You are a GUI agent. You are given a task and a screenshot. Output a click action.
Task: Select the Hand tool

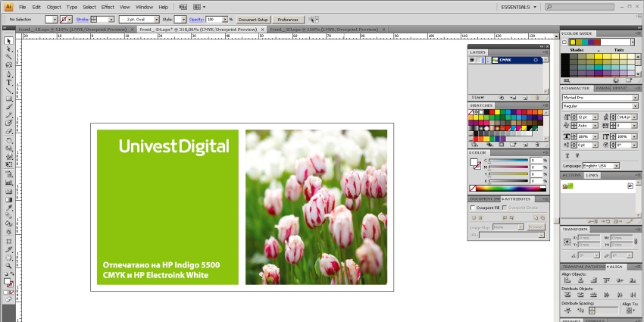pos(8,258)
